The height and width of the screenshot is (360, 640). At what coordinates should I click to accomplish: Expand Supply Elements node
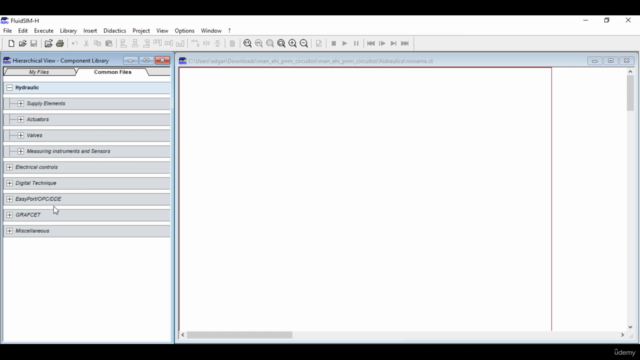coord(20,103)
